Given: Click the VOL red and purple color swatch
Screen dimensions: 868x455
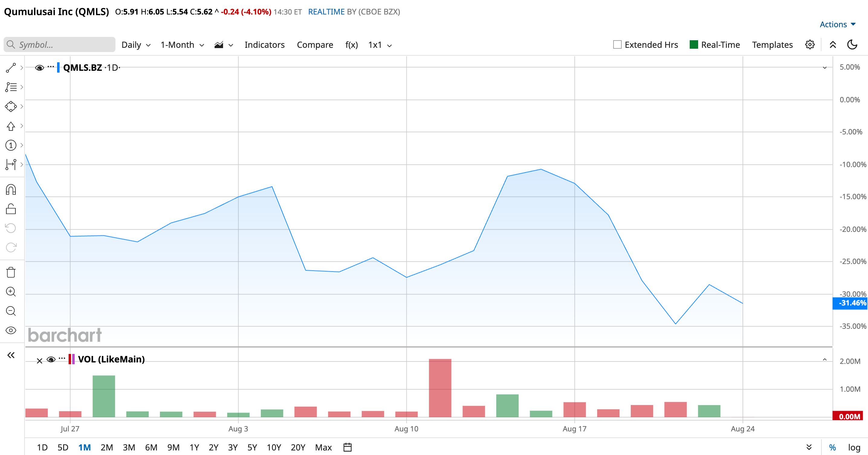Looking at the screenshot, I should click(x=71, y=359).
